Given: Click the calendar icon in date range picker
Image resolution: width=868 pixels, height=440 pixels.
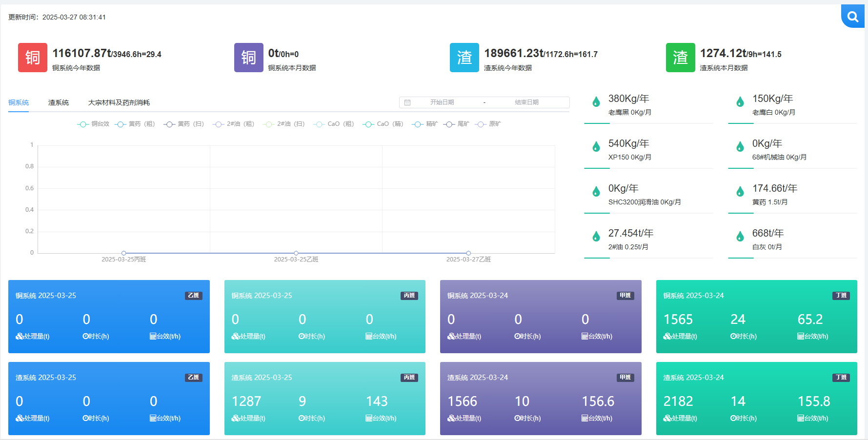Looking at the screenshot, I should coord(407,102).
